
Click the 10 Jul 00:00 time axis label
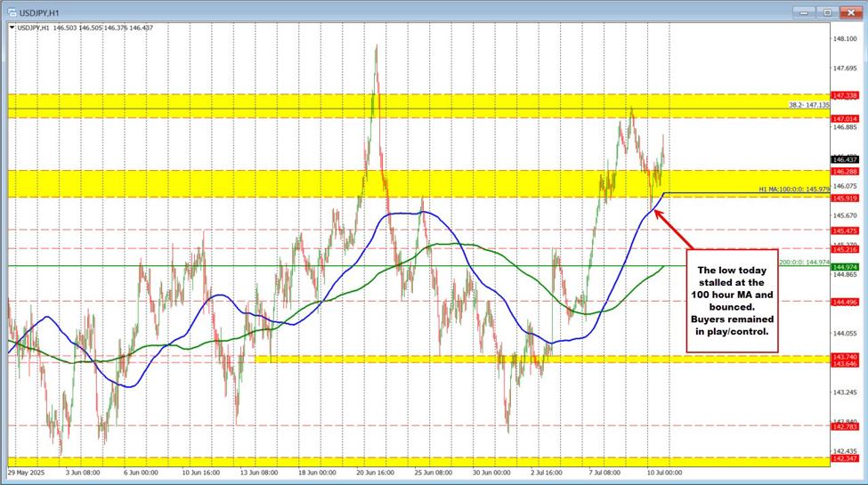664,473
